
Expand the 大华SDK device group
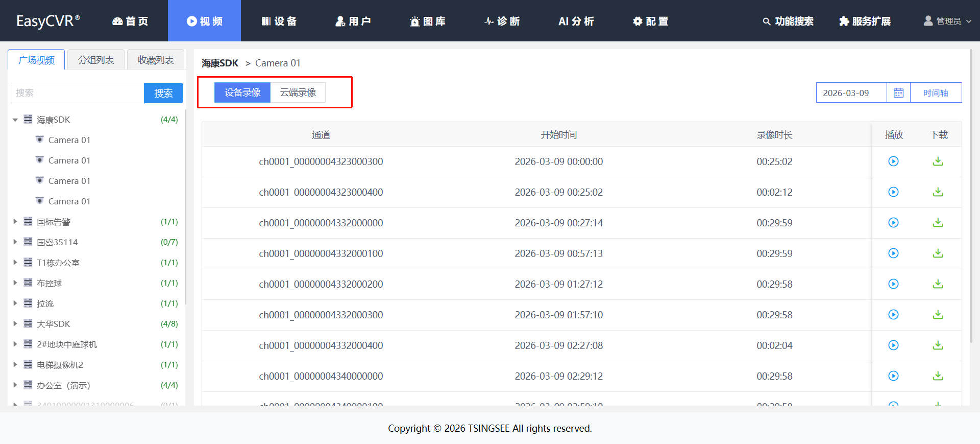point(15,324)
